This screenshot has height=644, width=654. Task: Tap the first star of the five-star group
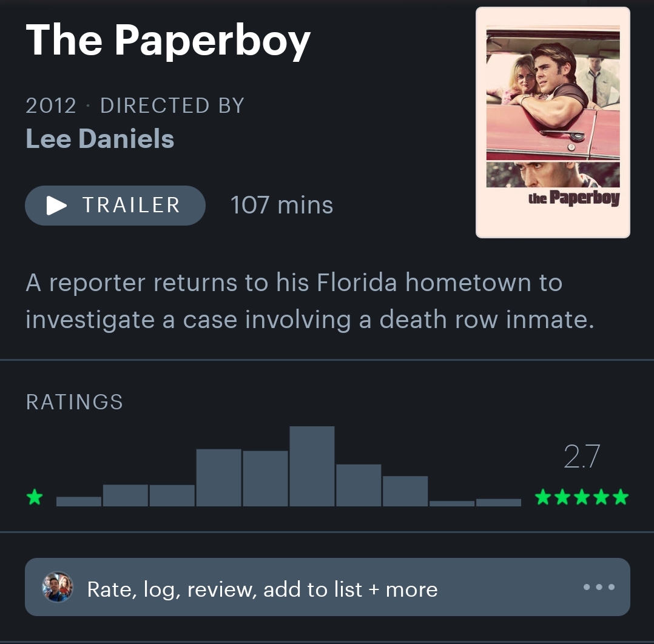[x=543, y=497]
